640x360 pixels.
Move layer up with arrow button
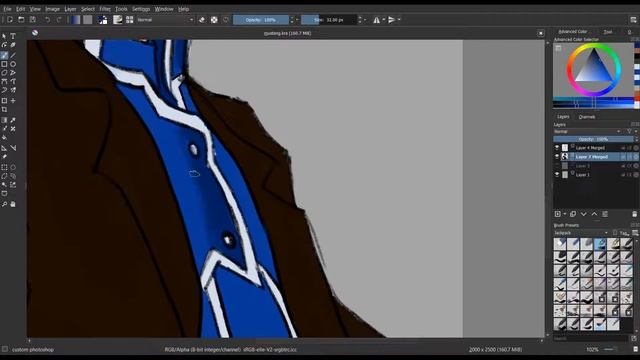click(x=594, y=214)
